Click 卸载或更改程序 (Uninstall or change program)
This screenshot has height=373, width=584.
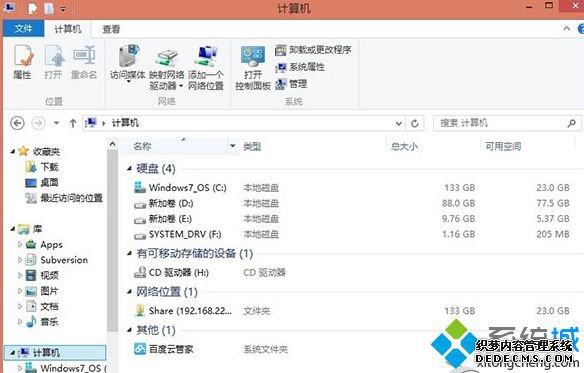coord(313,50)
